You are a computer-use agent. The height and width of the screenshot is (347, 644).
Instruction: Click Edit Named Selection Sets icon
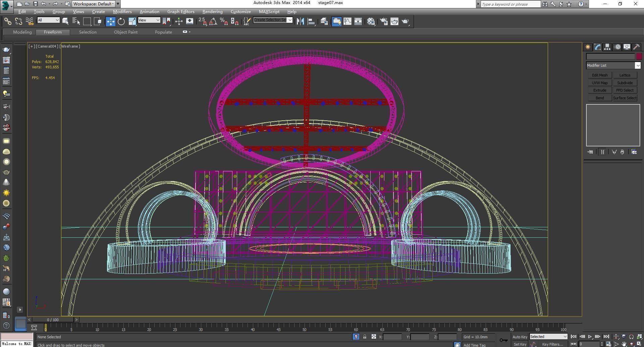(x=247, y=21)
